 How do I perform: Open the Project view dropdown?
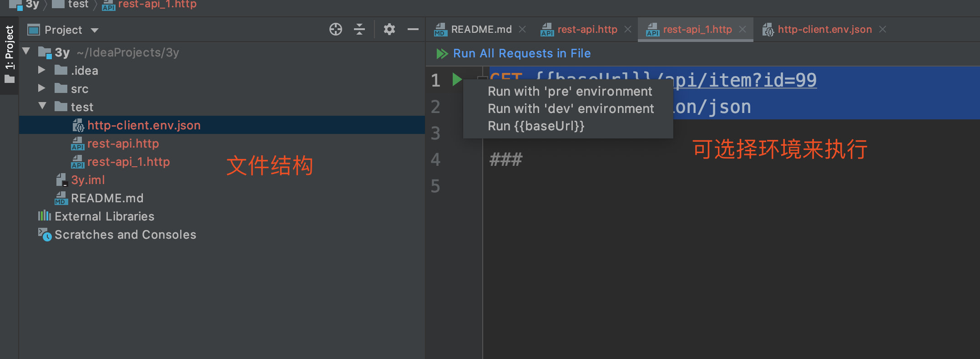(95, 31)
